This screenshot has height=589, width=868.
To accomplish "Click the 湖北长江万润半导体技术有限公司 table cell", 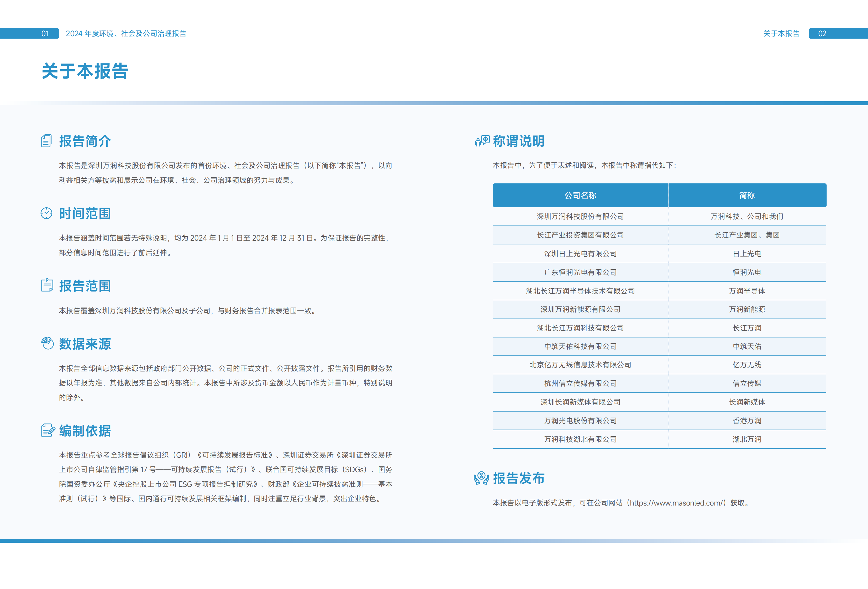I will click(x=580, y=291).
